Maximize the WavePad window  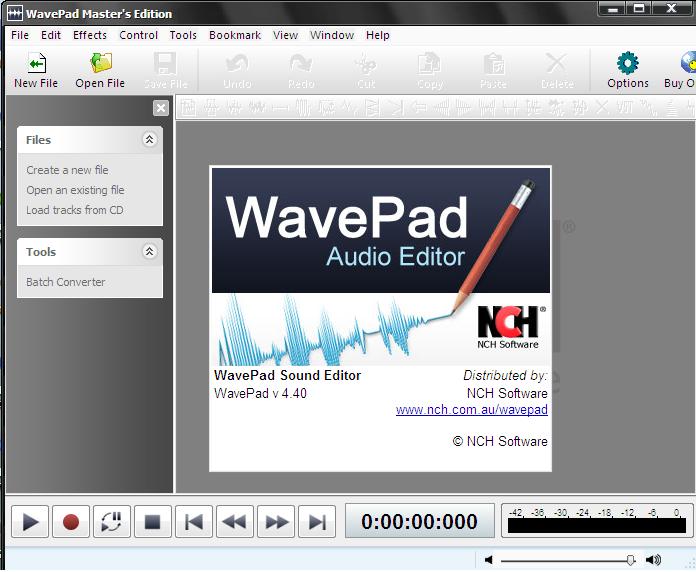[x=639, y=8]
